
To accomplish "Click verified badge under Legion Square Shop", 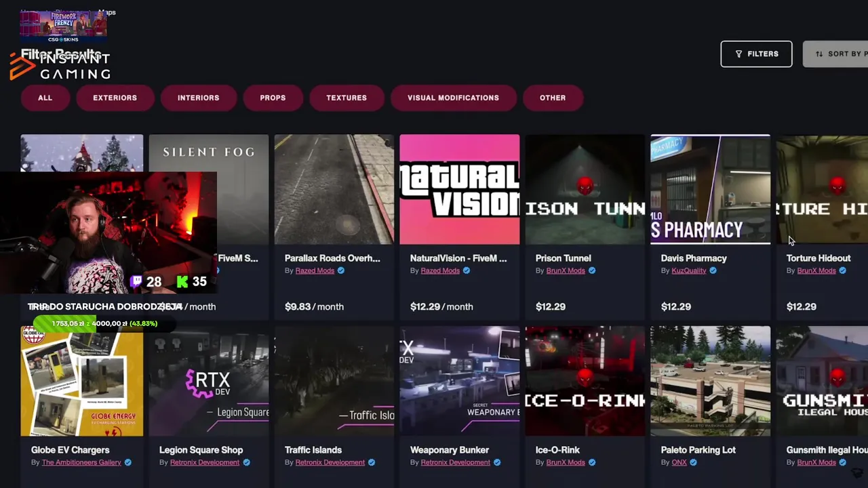I will coord(246,462).
